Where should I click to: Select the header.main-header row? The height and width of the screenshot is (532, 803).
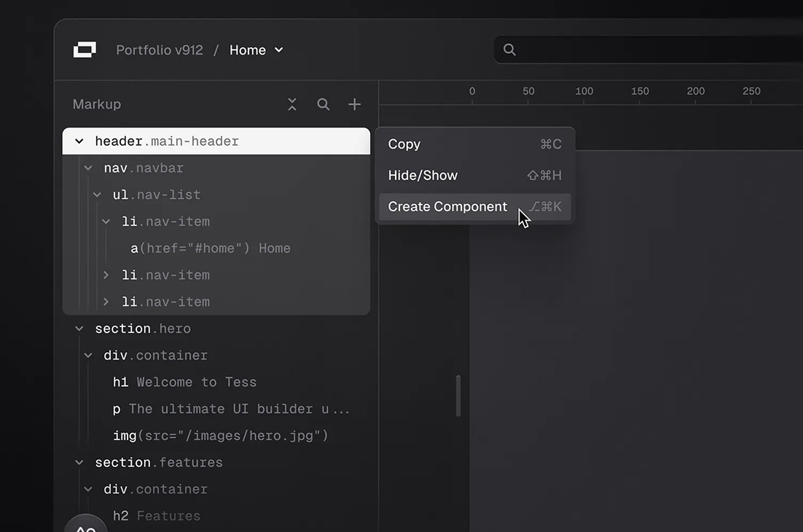216,141
